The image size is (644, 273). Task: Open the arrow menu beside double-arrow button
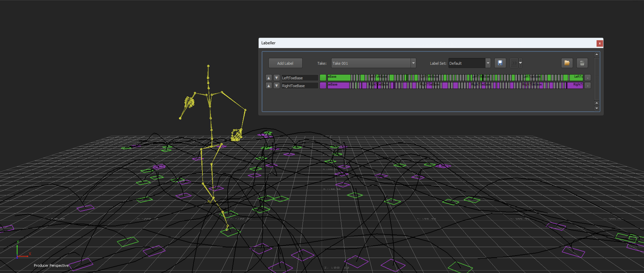(520, 63)
